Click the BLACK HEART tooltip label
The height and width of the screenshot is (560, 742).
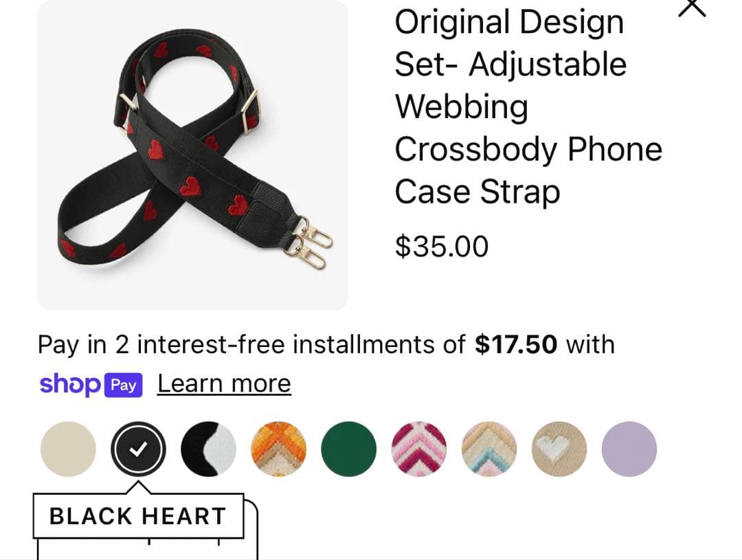pos(138,516)
